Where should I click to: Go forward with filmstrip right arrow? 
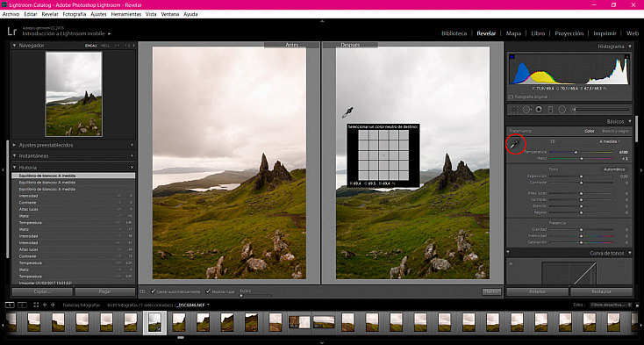(x=53, y=305)
